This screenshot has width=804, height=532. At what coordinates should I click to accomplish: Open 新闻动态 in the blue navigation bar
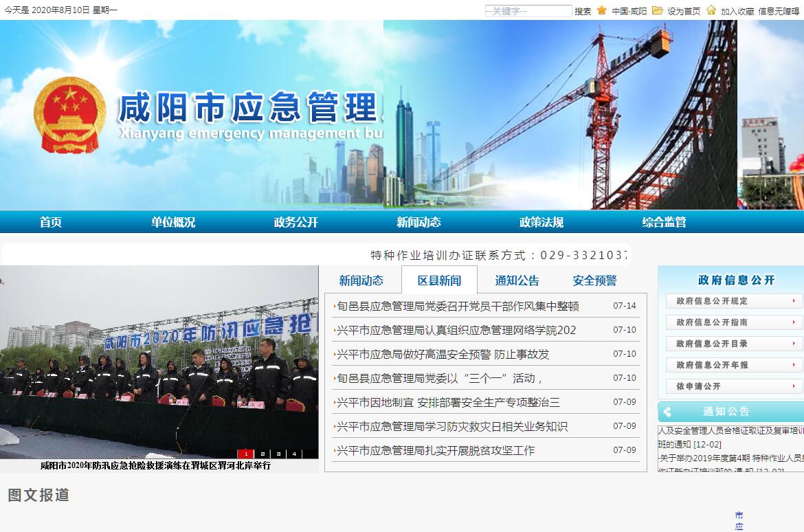coord(418,222)
